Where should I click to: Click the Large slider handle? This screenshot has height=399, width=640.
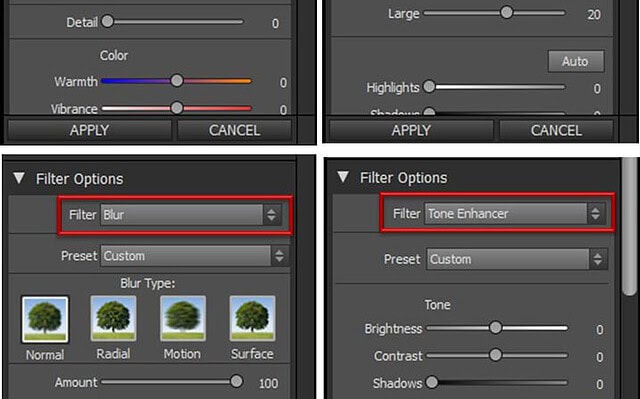(507, 12)
